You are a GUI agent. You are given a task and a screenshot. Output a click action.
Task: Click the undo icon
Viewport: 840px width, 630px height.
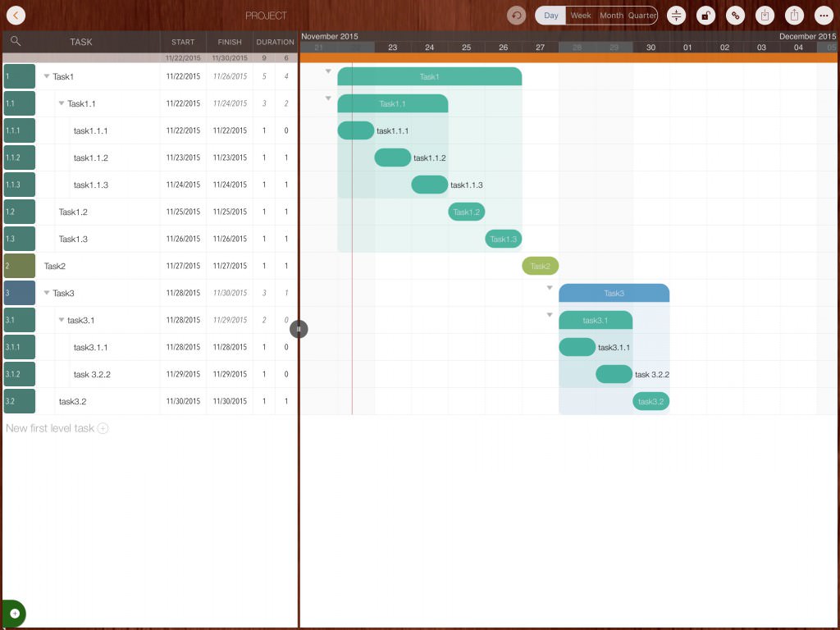pos(516,16)
